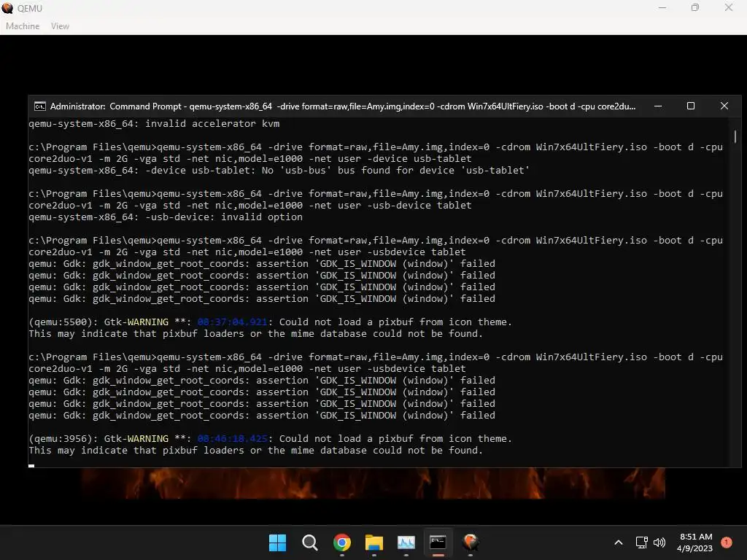The height and width of the screenshot is (560, 747).
Task: Open volume control tray icon
Action: click(x=659, y=542)
